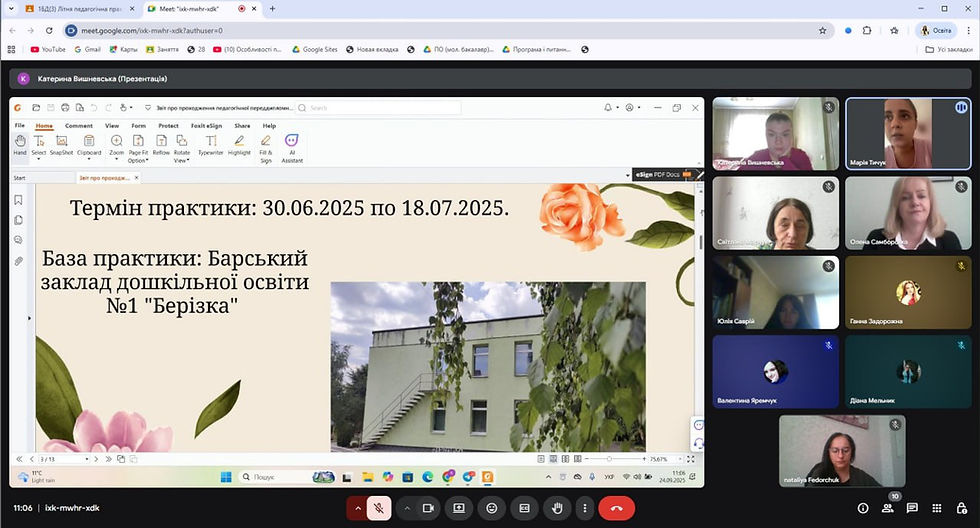Open video settings arrow beside camera

(x=407, y=508)
